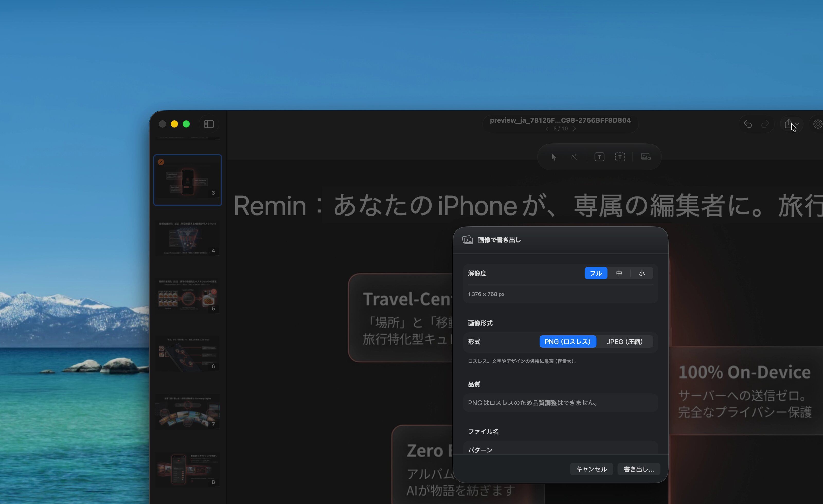Click the 画像で書き出し dialog title
The width and height of the screenshot is (823, 504).
click(x=499, y=240)
